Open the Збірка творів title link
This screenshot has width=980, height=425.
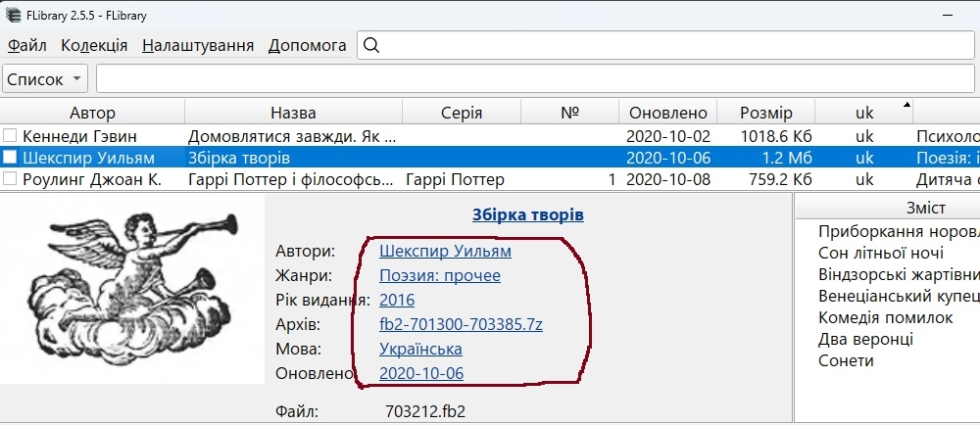(528, 215)
